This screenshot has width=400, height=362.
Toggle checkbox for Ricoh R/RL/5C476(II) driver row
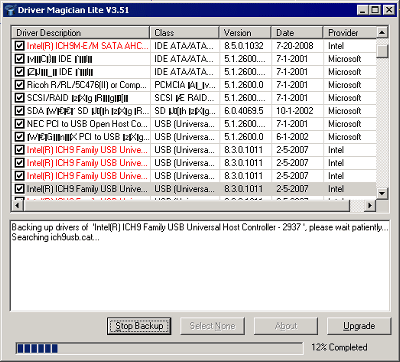point(20,85)
